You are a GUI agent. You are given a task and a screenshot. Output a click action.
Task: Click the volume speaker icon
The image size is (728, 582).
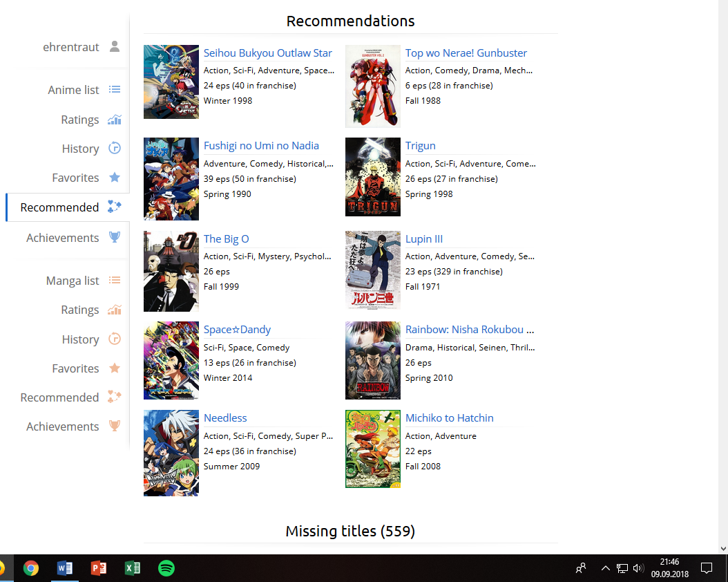[x=638, y=568]
